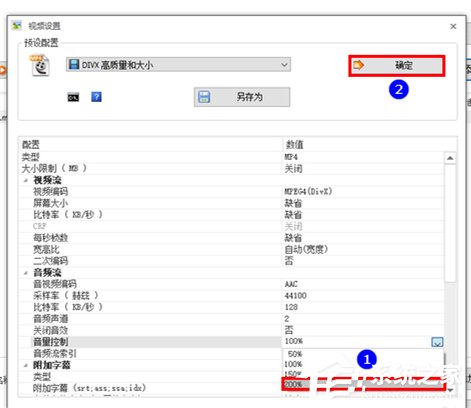This screenshot has width=471, height=408.
Task: Click the 44100 sample rate value
Action: [295, 296]
